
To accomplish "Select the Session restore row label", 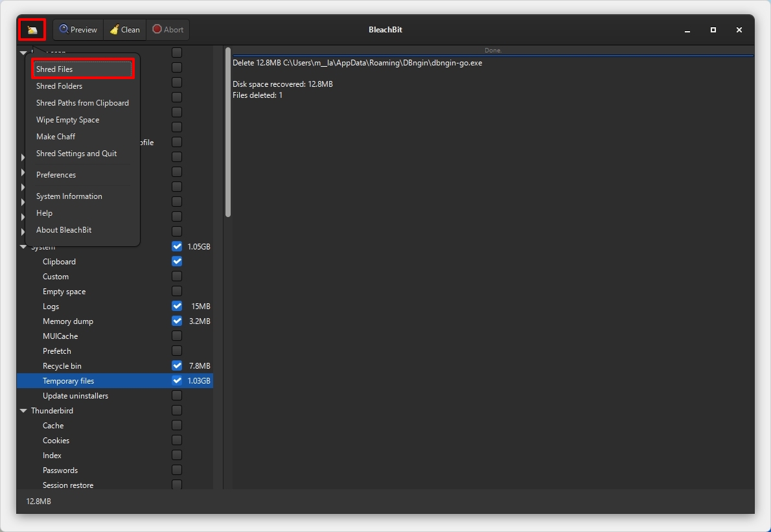I will pos(68,485).
